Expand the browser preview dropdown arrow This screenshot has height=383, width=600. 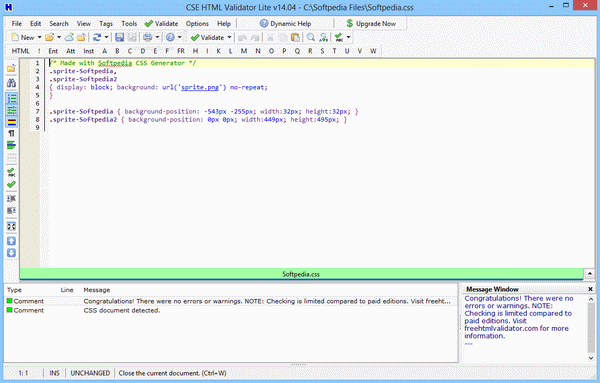(179, 37)
